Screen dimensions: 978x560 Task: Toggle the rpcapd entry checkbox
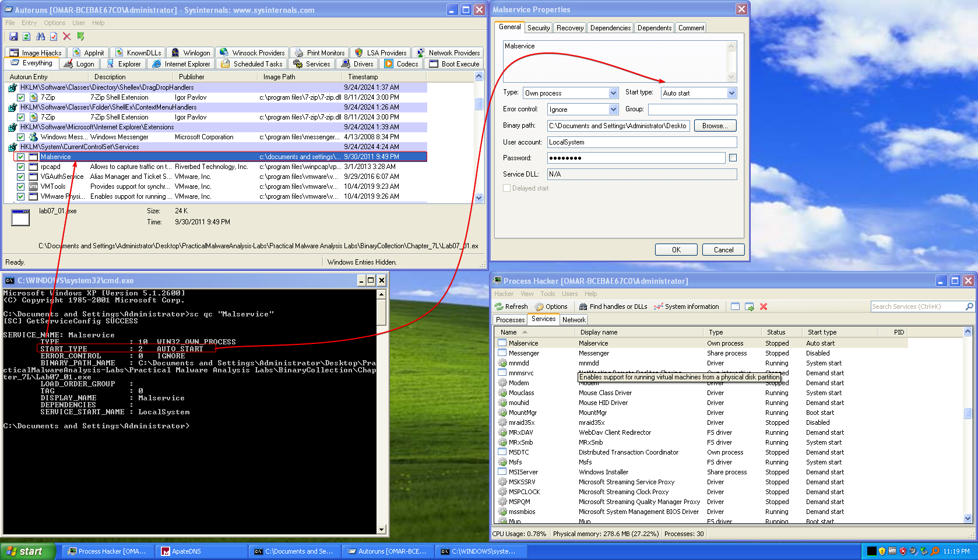21,167
